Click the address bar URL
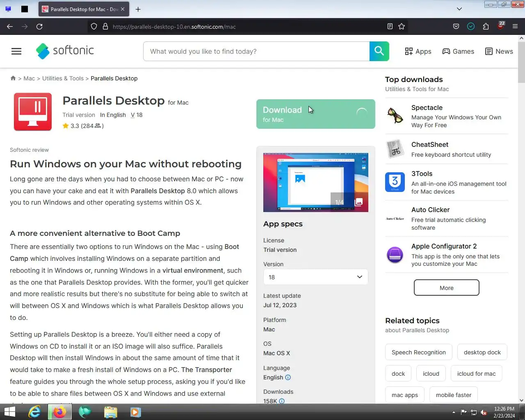525x420 pixels. coord(174,27)
